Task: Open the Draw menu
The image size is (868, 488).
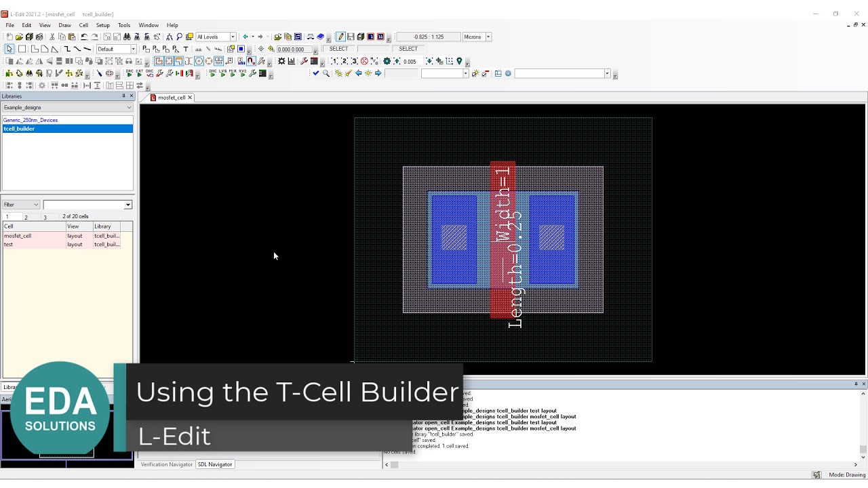Action: pos(64,25)
